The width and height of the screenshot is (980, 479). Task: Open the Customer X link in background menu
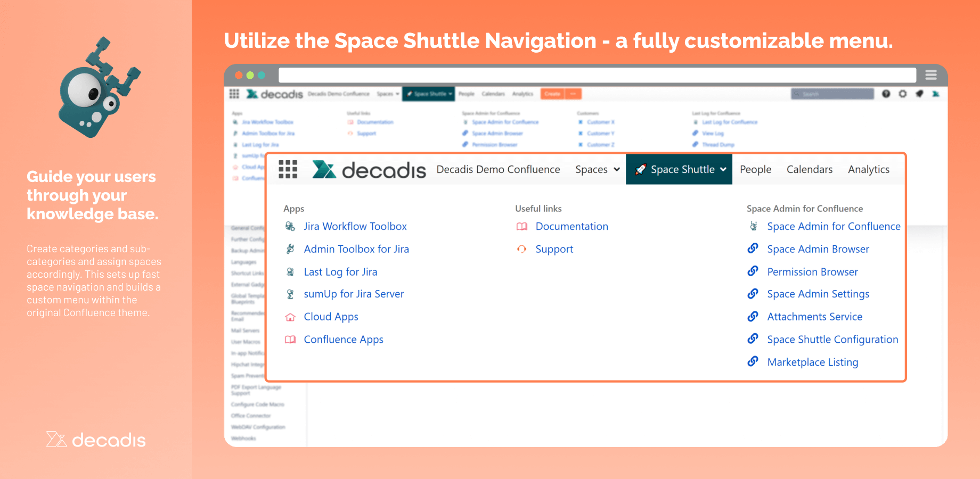click(x=601, y=122)
